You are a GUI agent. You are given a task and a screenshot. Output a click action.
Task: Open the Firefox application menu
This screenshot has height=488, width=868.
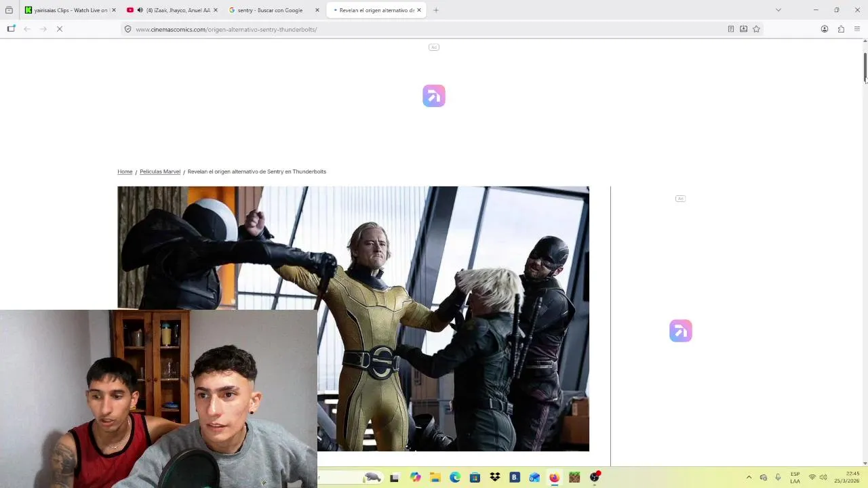click(x=857, y=29)
